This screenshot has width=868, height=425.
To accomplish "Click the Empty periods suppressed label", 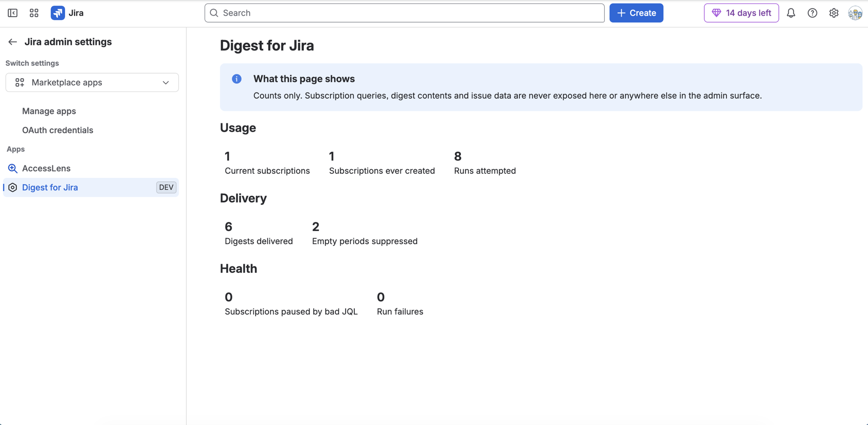I will click(x=365, y=241).
